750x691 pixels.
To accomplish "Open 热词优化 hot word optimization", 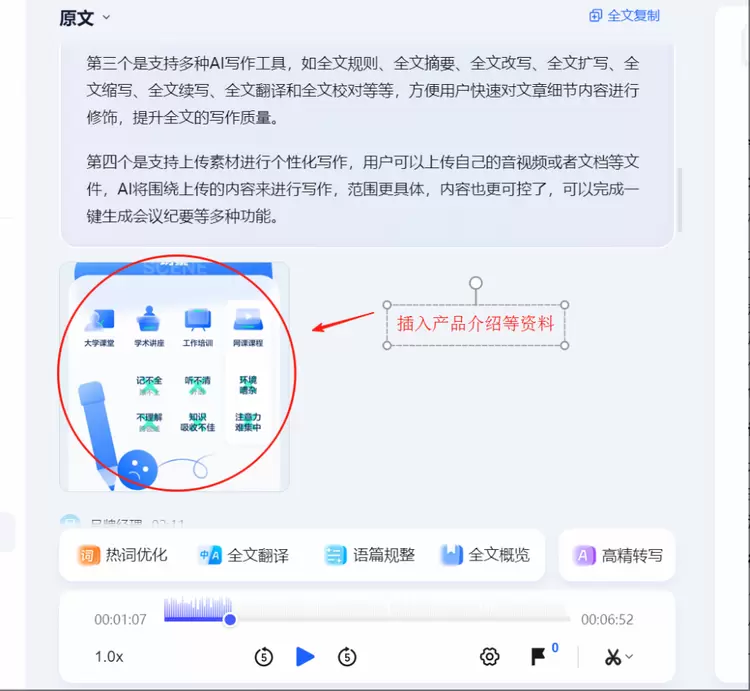I will tap(122, 555).
